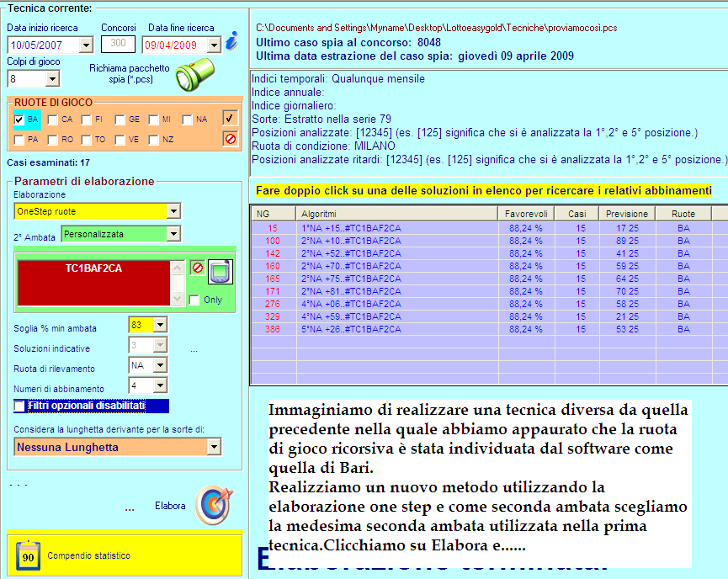Select the row 2°NA +10..#TC1BAF2CA
Screen dimensions: 728x579
[x=489, y=241]
